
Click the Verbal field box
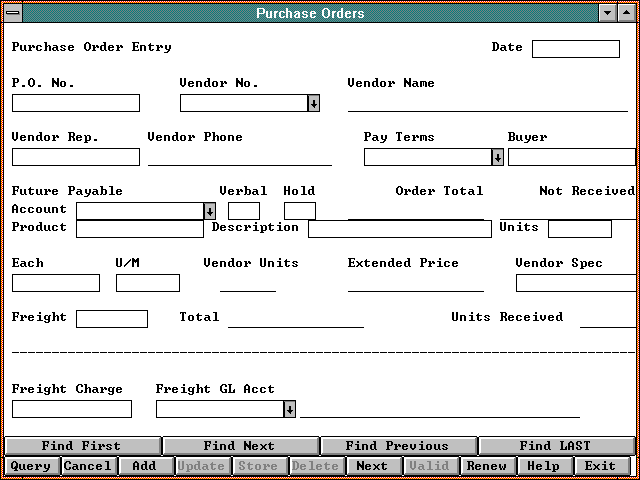coord(243,211)
